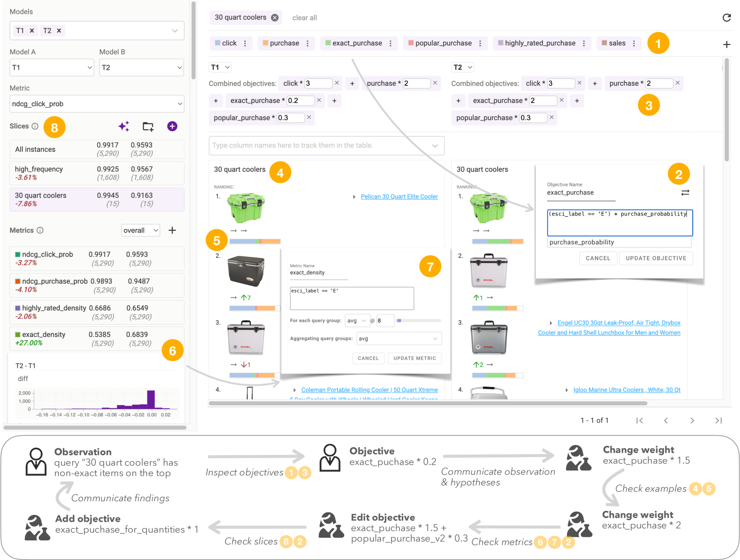This screenshot has height=560, width=740.
Task: Go to the next page arrow
Action: [x=692, y=420]
